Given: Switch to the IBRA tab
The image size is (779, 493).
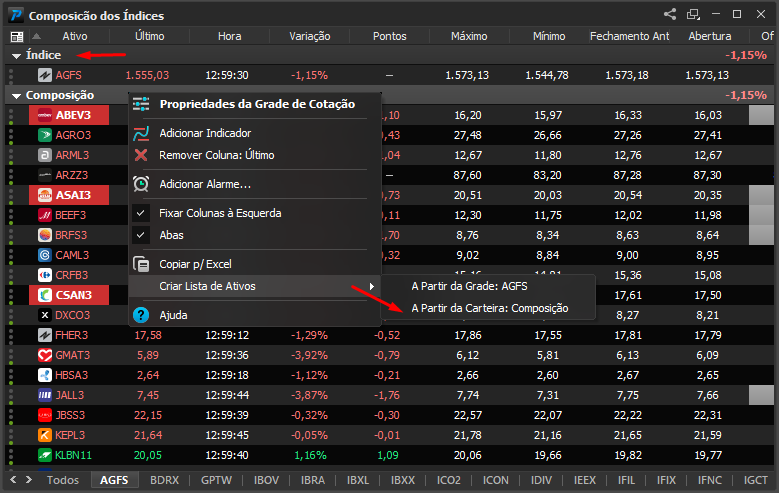Looking at the screenshot, I should [312, 480].
